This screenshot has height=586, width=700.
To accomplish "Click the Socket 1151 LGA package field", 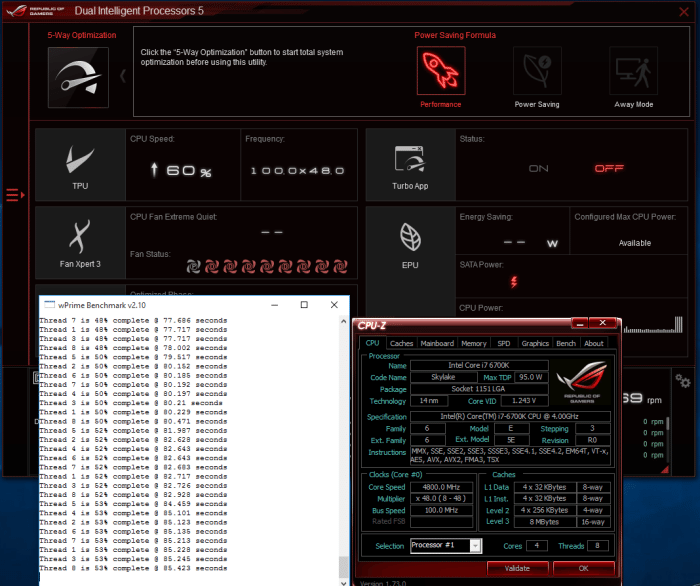I will (479, 389).
